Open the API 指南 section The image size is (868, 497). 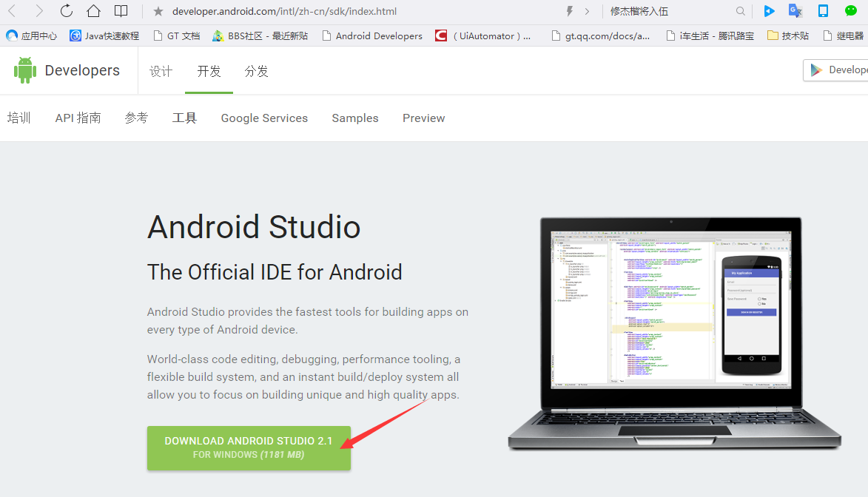pyautogui.click(x=78, y=118)
